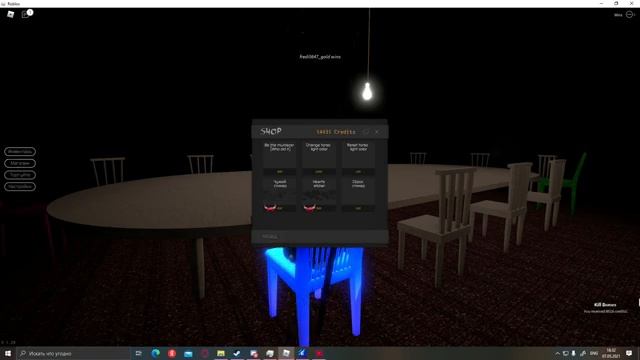This screenshot has width=640, height=360.
Task: Open the three-dots menu at top right
Action: pyautogui.click(x=630, y=15)
